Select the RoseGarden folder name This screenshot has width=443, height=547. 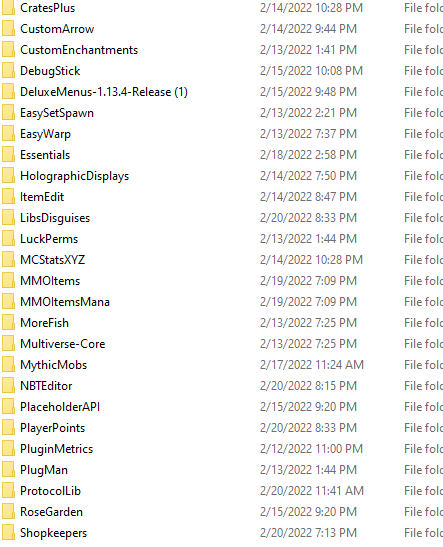click(x=52, y=512)
